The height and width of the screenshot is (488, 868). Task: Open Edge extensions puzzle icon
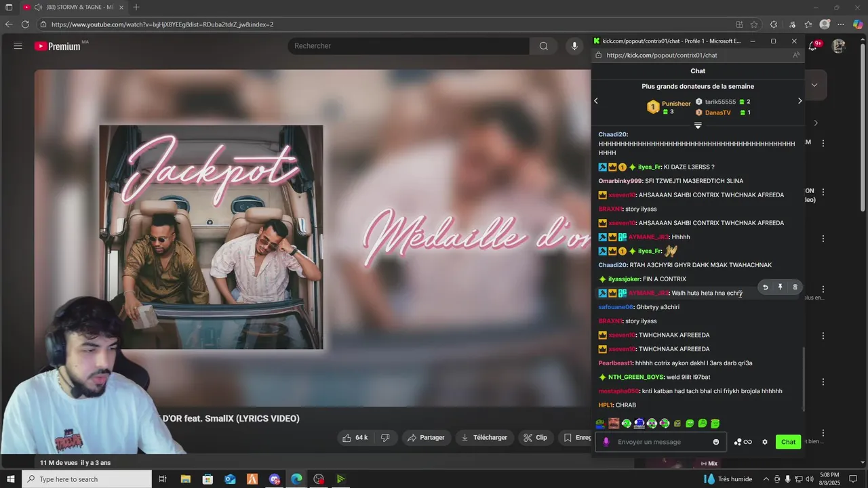pos(774,24)
